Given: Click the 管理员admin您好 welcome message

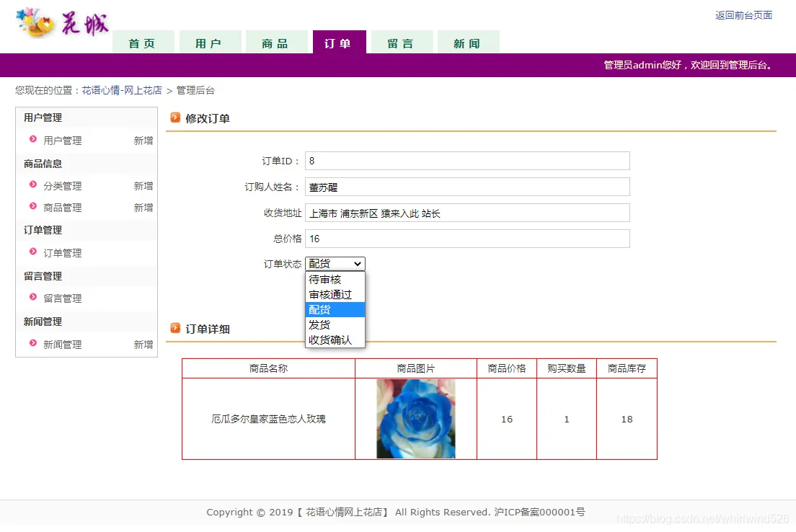Looking at the screenshot, I should 689,65.
